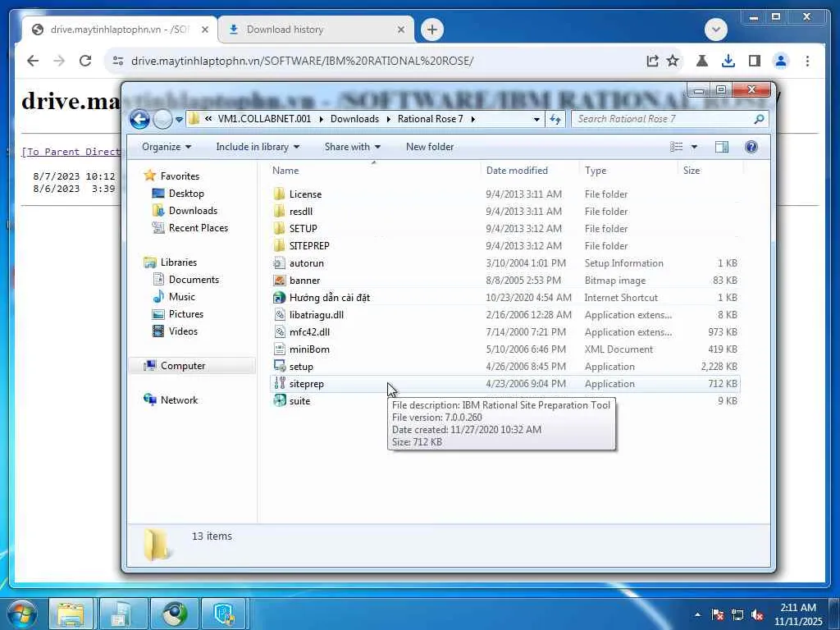Expand the arrow after Rational Rose 7 breadcrumb
This screenshot has width=840, height=630.
coord(473,119)
